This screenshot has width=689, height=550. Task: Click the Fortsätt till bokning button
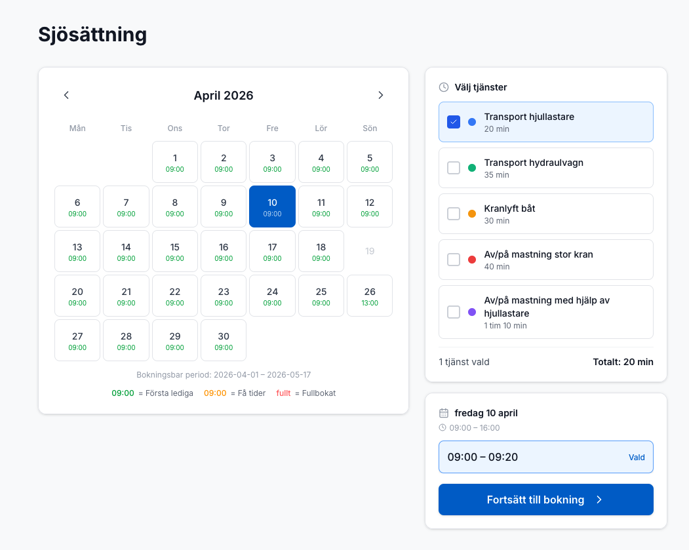click(545, 500)
